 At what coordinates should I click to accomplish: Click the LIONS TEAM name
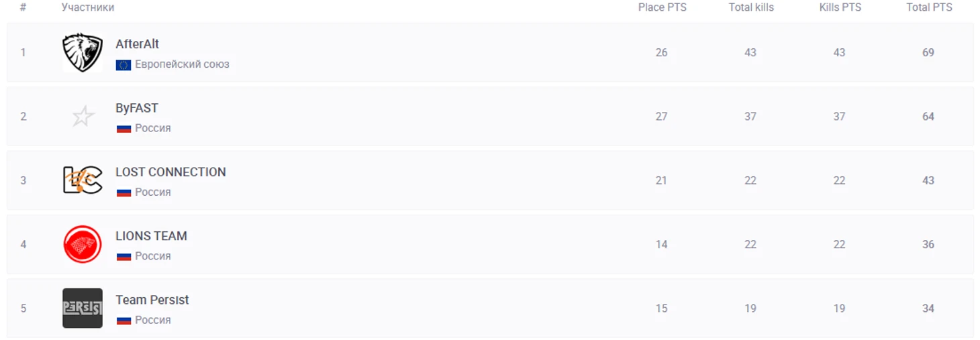(151, 236)
